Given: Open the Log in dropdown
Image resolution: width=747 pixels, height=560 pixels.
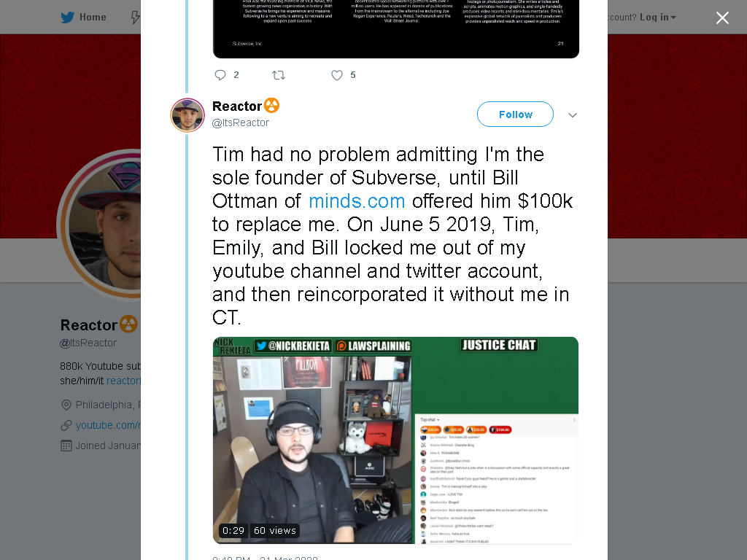Looking at the screenshot, I should tap(657, 17).
